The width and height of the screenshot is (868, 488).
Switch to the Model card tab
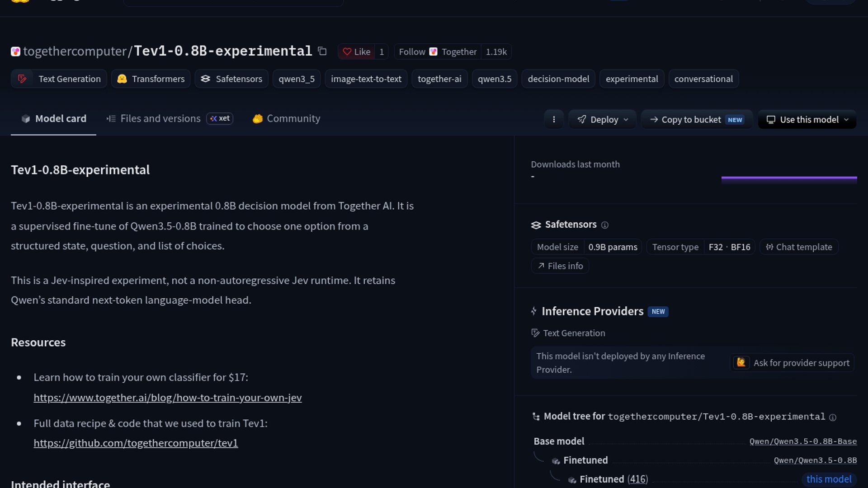53,119
